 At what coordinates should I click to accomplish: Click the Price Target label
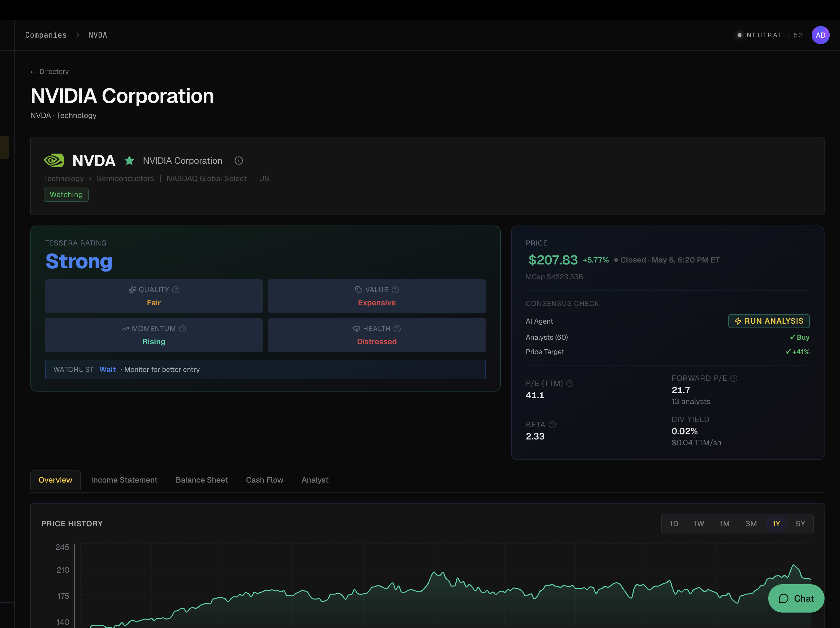[x=545, y=352]
